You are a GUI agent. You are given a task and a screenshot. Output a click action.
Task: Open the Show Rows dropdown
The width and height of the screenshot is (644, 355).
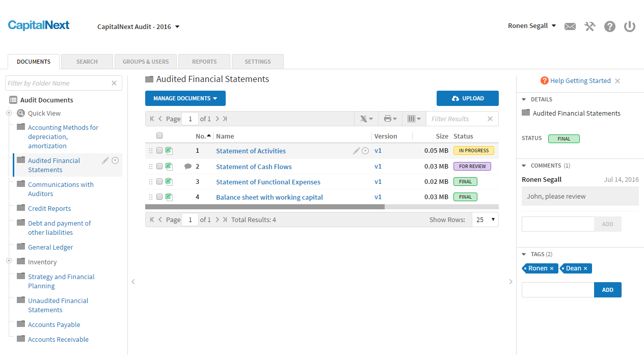click(485, 219)
